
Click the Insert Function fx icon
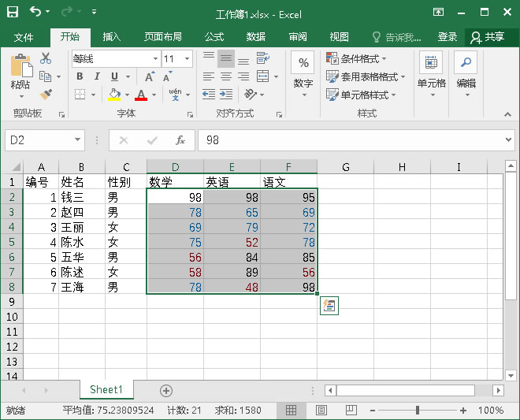180,140
